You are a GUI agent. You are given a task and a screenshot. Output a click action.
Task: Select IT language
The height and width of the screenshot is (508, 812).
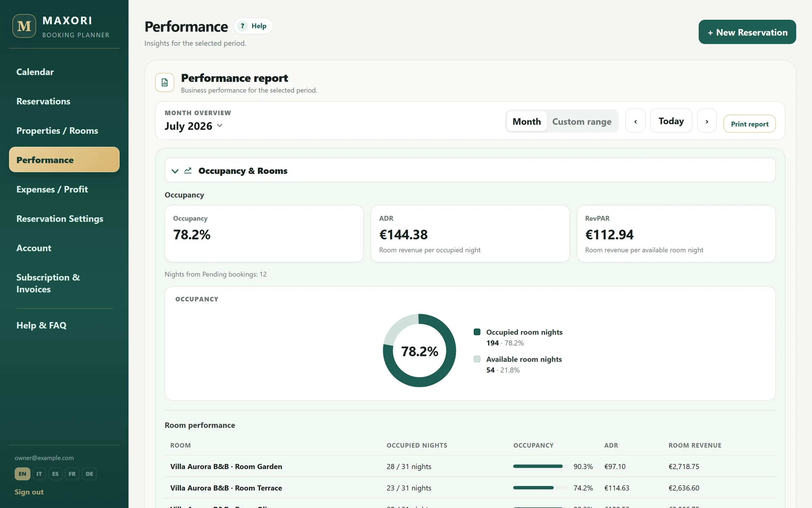39,474
